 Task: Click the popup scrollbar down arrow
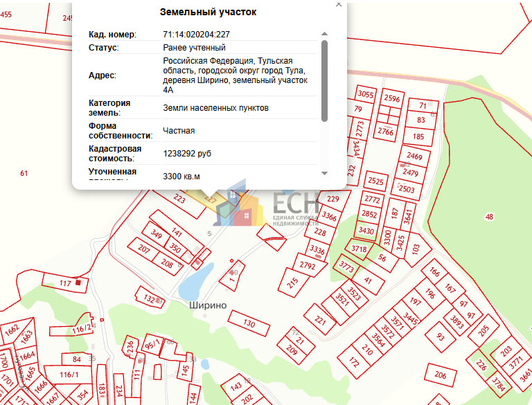(x=324, y=172)
